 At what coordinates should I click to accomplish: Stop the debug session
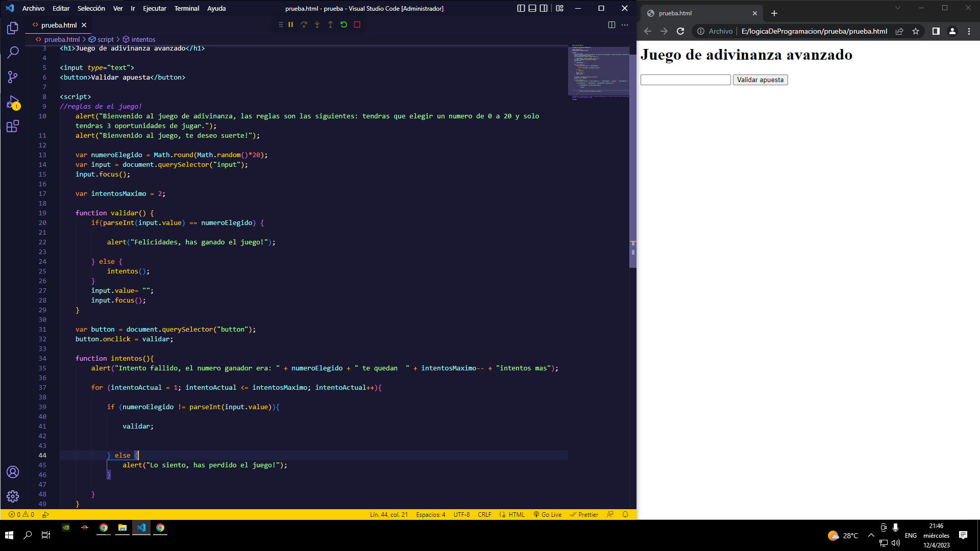pyautogui.click(x=357, y=24)
